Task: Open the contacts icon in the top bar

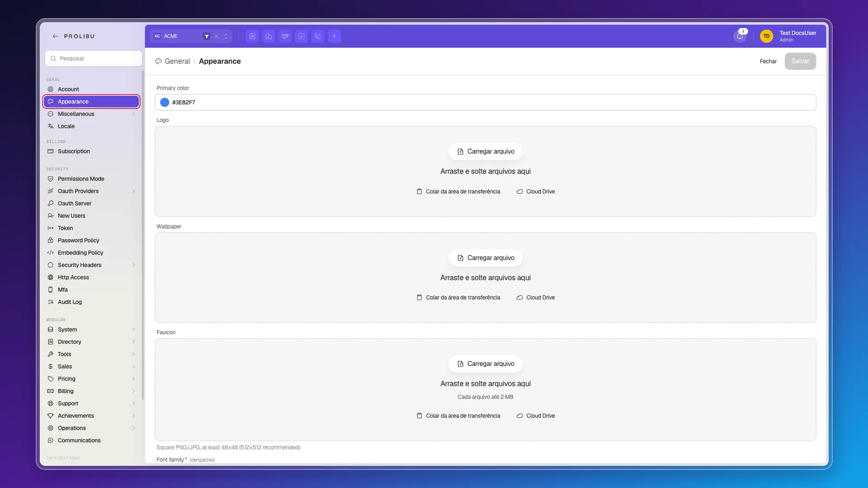Action: pyautogui.click(x=252, y=36)
